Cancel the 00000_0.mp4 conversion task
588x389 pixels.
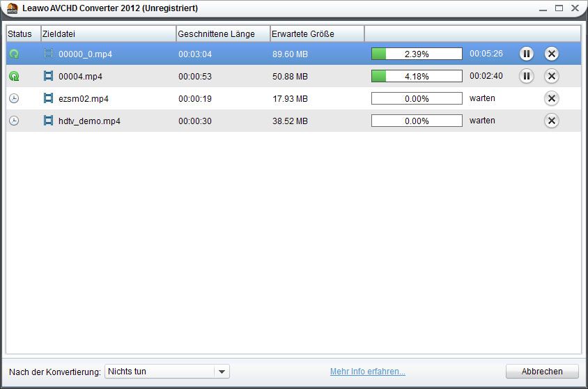pos(552,54)
